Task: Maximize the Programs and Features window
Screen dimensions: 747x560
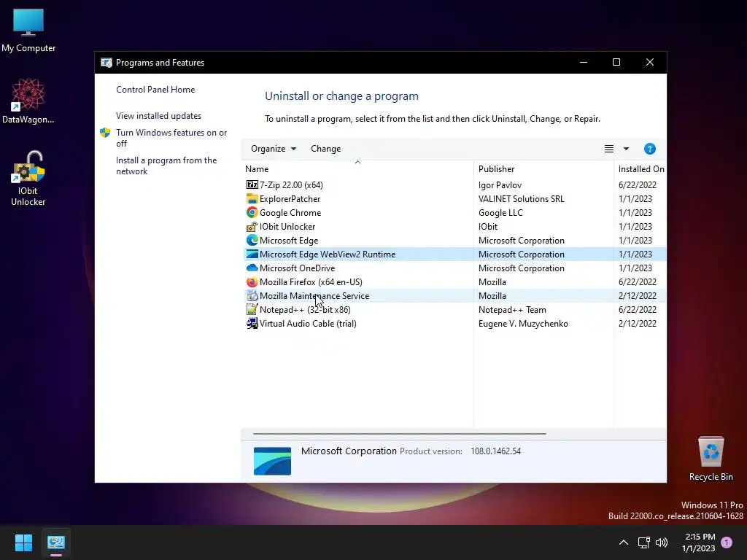Action: (x=616, y=63)
